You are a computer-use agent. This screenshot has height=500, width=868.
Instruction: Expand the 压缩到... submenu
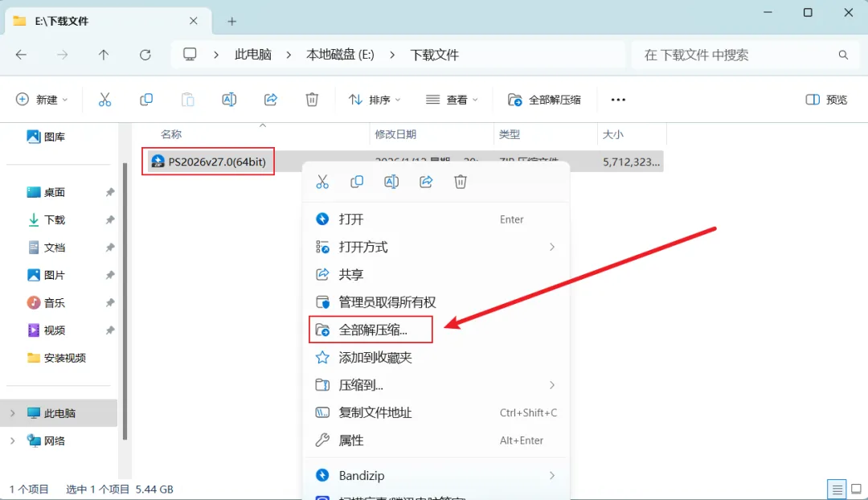(552, 385)
